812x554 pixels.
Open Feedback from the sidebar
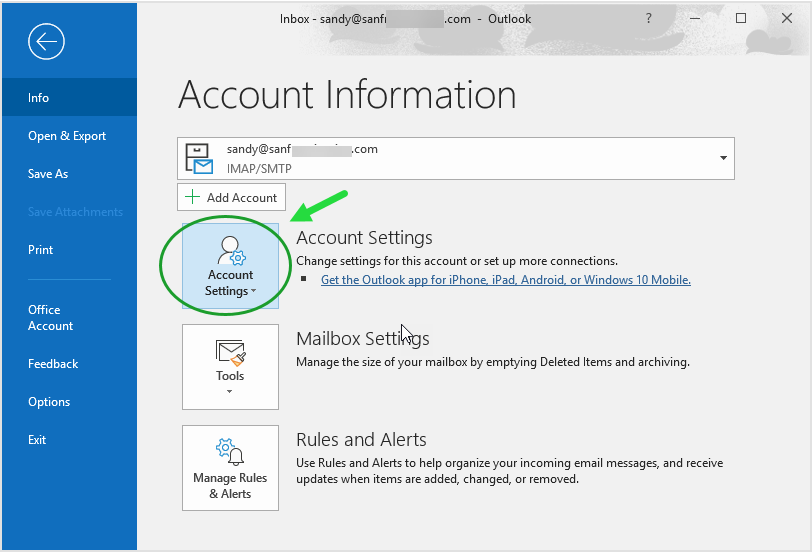(x=53, y=364)
